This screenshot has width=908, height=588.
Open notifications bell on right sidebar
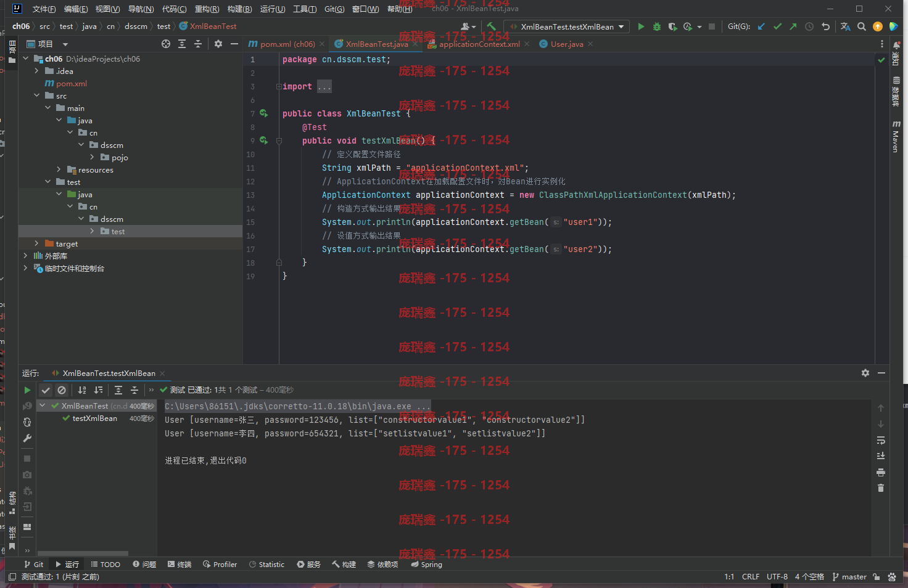[x=896, y=44]
